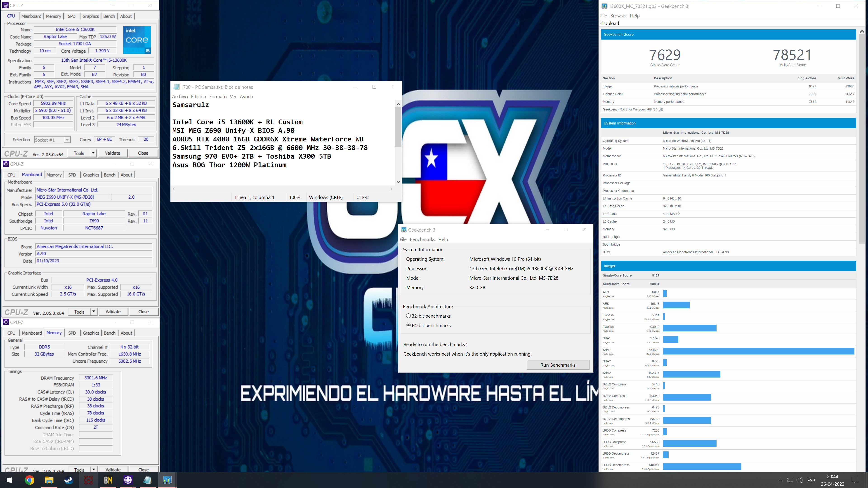Open the About tab in Memory CPU-Z window
This screenshot has width=868, height=488.
click(x=127, y=333)
